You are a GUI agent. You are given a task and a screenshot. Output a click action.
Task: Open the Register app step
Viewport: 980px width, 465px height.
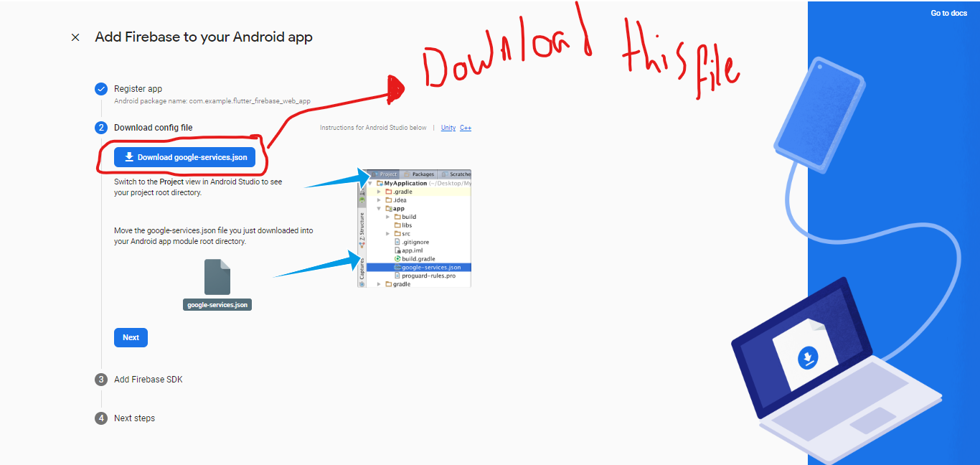(x=138, y=89)
